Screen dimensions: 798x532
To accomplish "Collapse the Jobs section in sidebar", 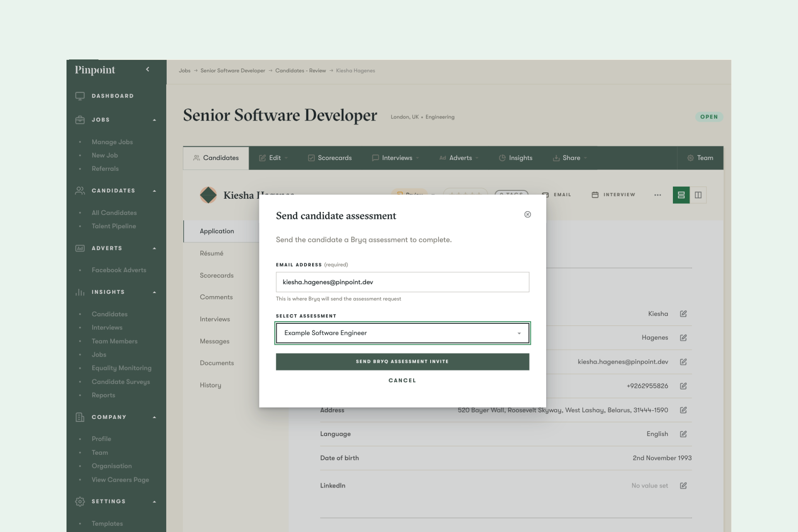I will [x=154, y=120].
